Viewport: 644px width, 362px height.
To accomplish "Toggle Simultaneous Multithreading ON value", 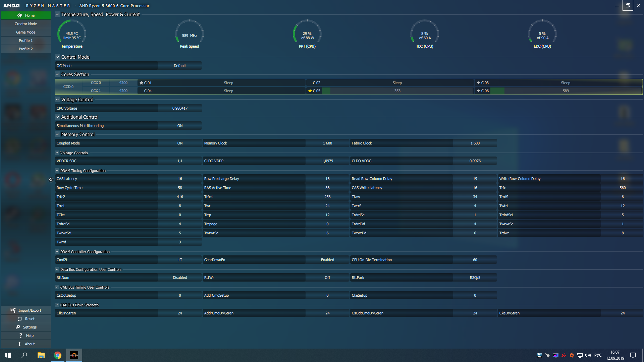I will [x=180, y=126].
